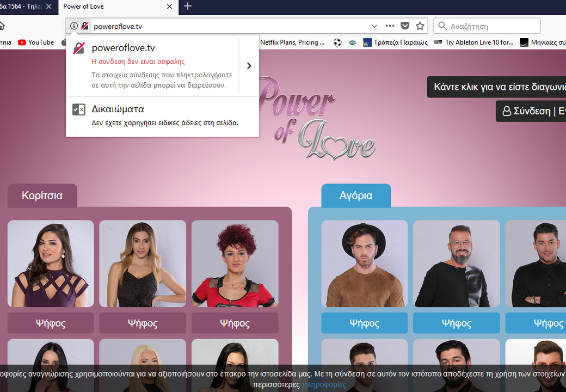The height and width of the screenshot is (392, 566).
Task: Open the Netflix Plans, Pricing bookmark
Action: (x=292, y=42)
